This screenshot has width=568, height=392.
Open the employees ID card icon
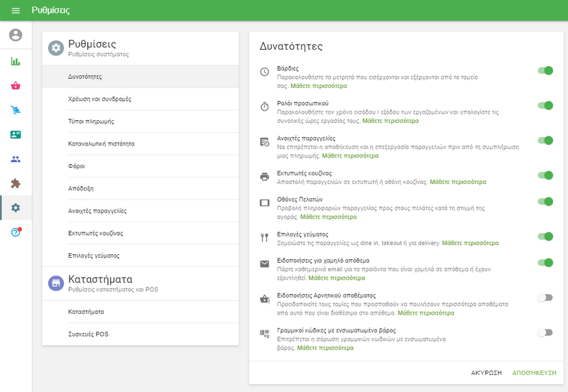16,134
